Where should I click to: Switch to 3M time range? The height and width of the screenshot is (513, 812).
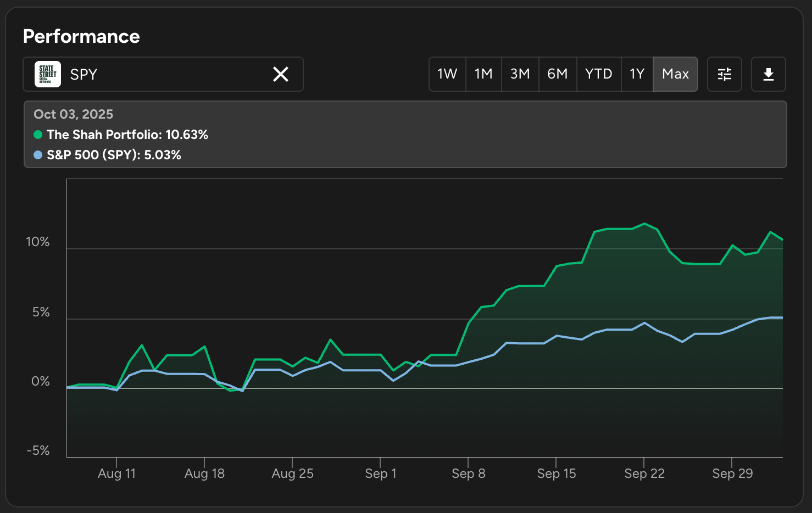520,74
